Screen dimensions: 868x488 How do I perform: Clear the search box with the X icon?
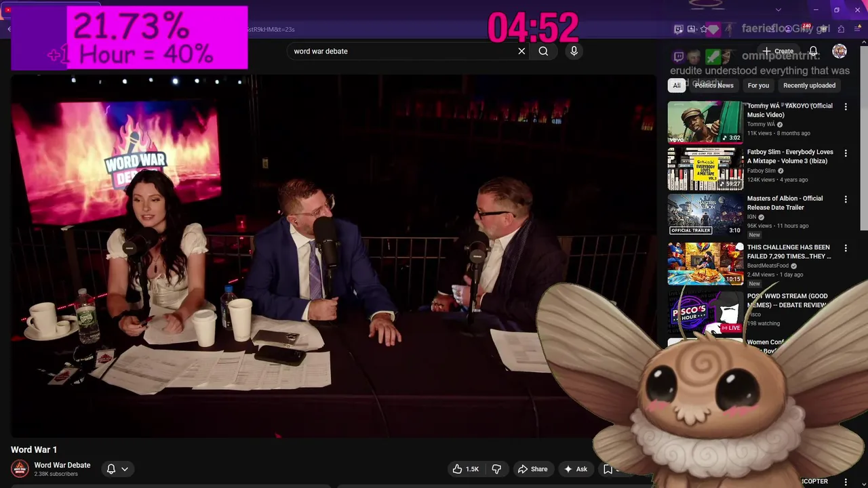coord(521,51)
